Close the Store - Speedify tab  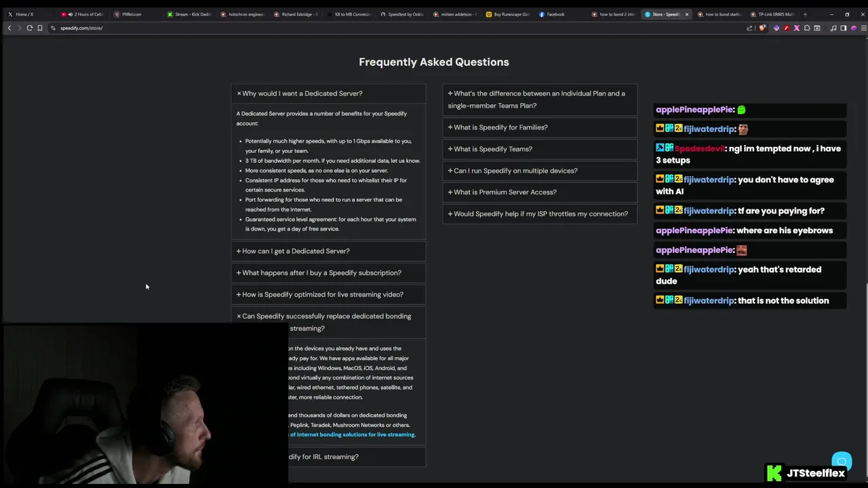pos(687,14)
